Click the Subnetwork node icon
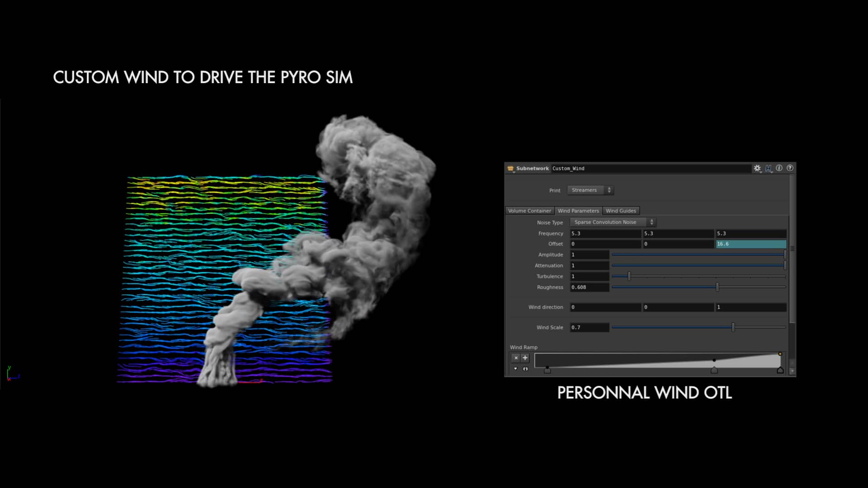This screenshot has width=868, height=488. coord(510,168)
